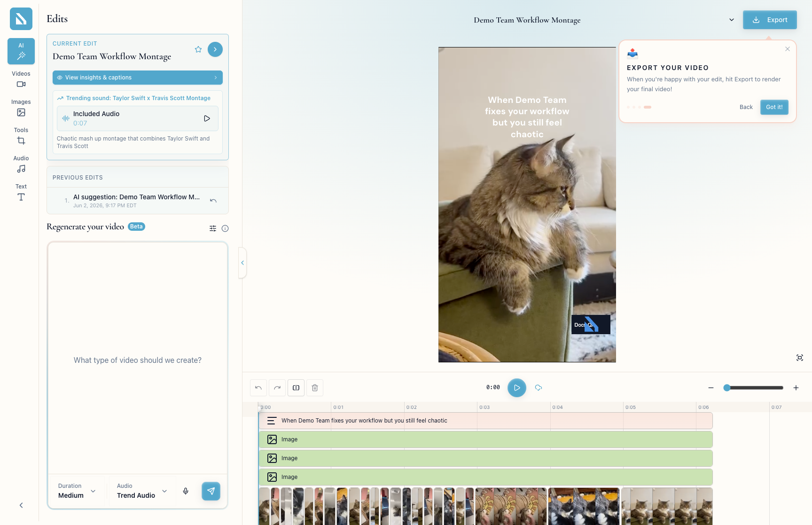The height and width of the screenshot is (525, 812).
Task: Delete the selected timeline item
Action: [315, 388]
